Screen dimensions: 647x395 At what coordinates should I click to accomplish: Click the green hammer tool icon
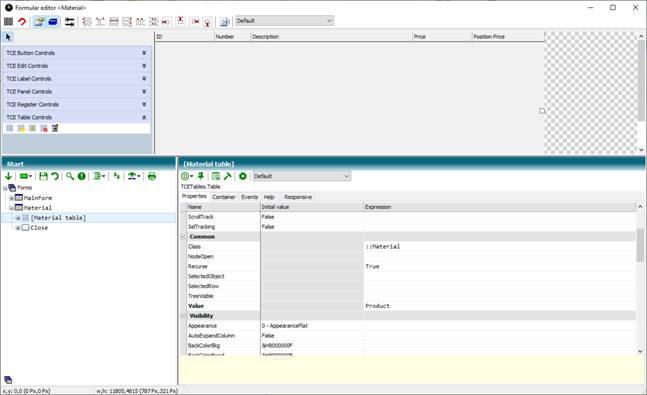(x=227, y=176)
